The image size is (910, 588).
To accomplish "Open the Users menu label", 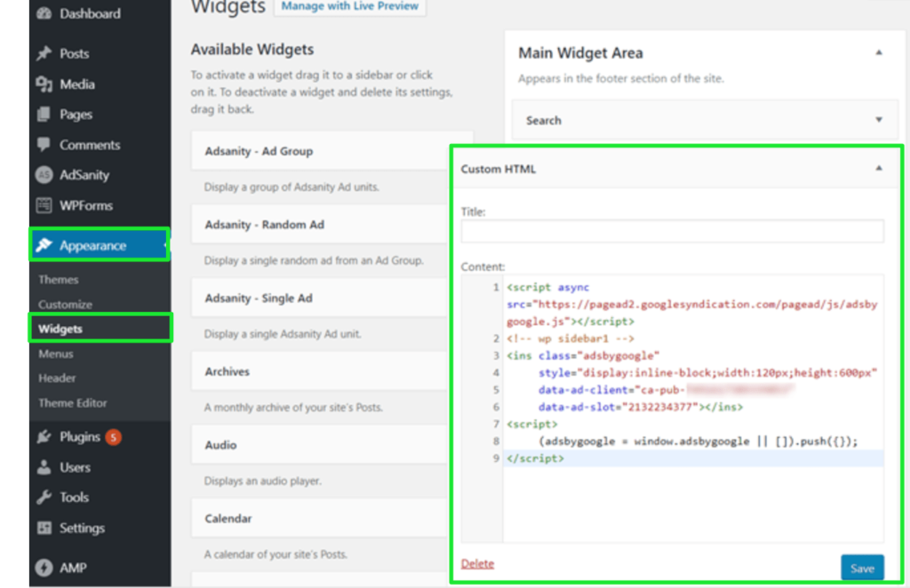I will point(75,467).
